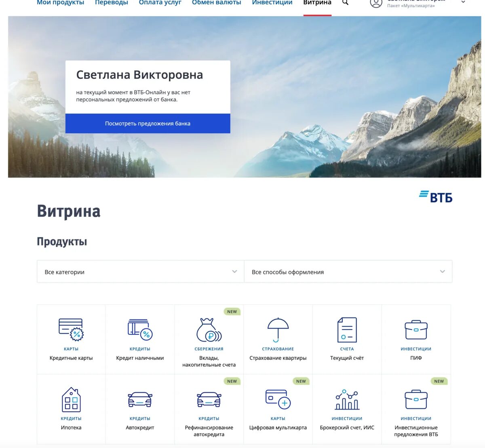Open the Все категории dropdown
The width and height of the screenshot is (485, 448).
(x=141, y=272)
